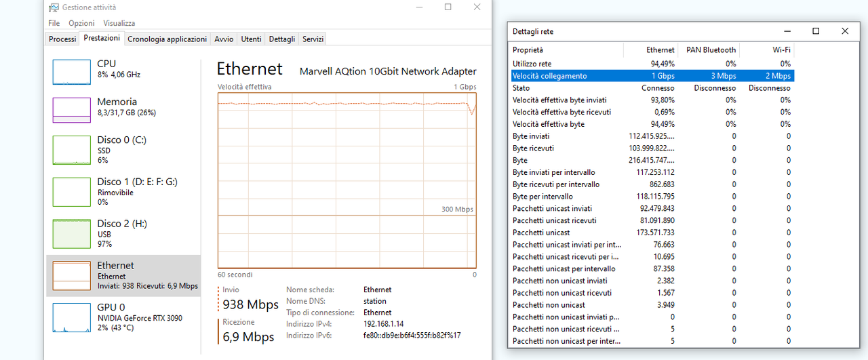Screen dimensions: 868x360
Task: Switch to the Dettagli tab
Action: click(282, 39)
